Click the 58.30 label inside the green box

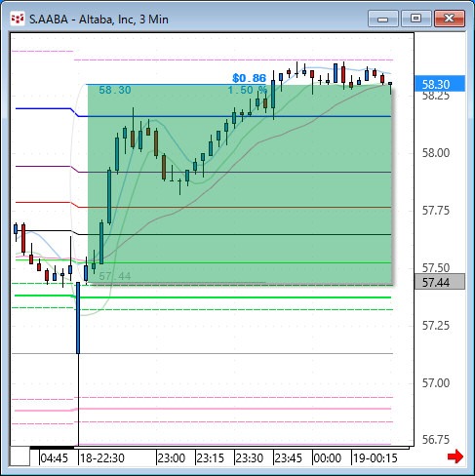pos(115,90)
